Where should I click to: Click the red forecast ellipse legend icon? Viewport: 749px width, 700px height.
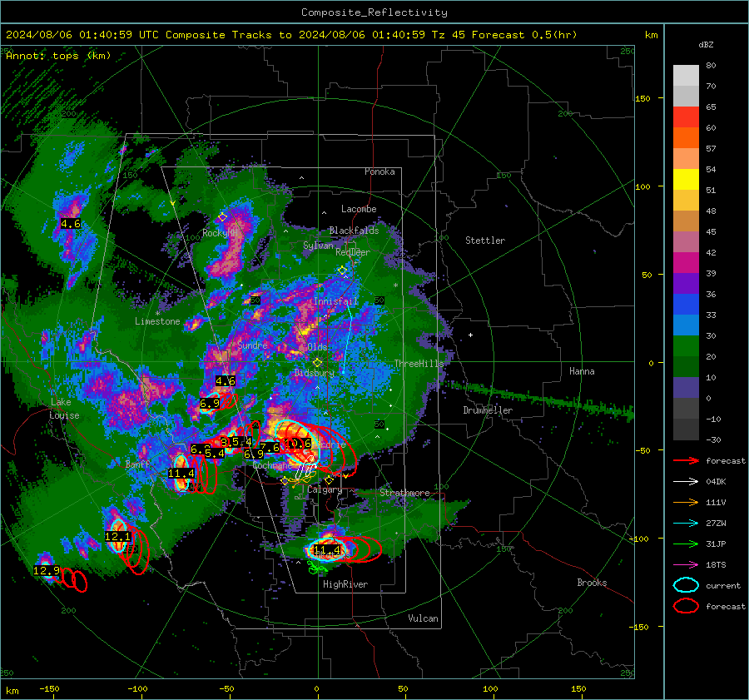click(686, 606)
